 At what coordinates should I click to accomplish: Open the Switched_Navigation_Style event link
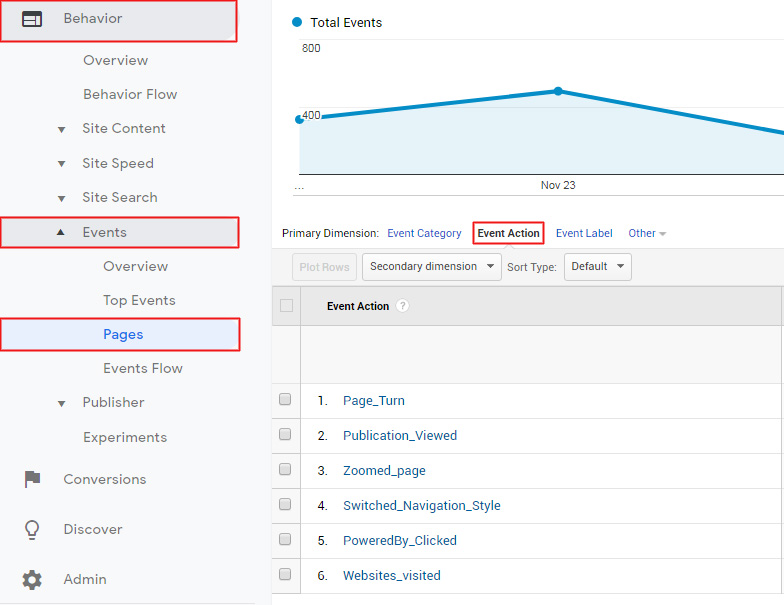[421, 505]
